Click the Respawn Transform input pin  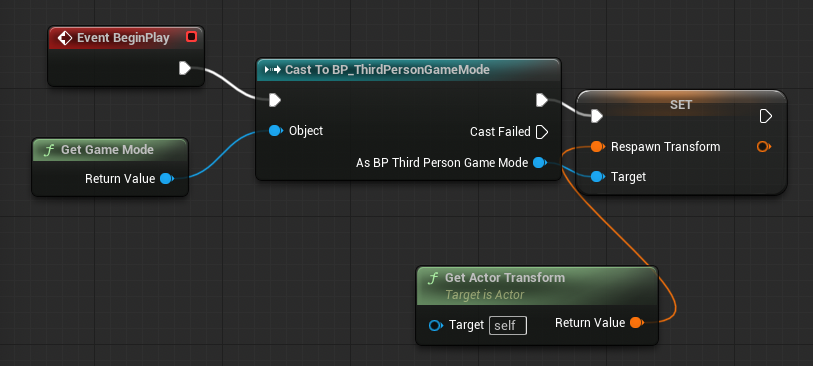click(x=598, y=147)
